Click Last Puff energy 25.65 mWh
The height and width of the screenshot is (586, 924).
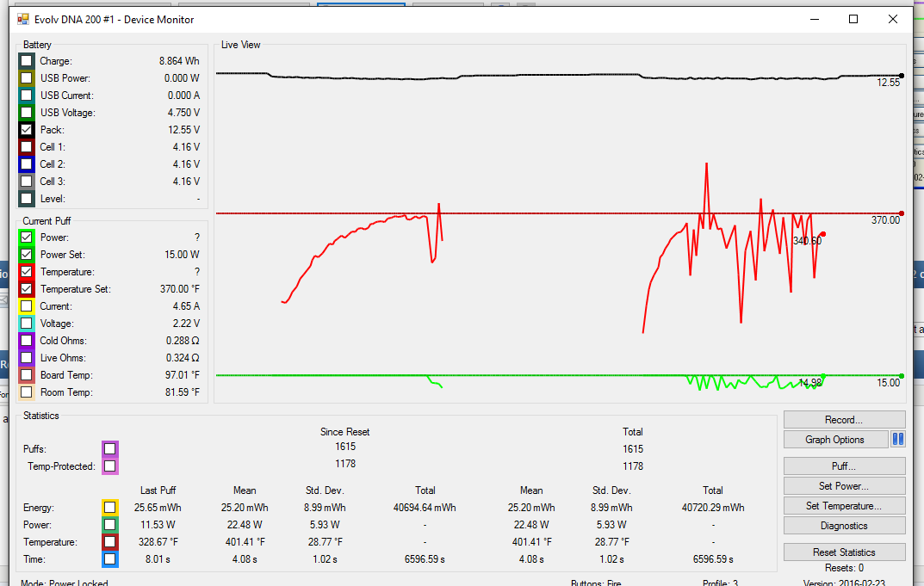158,508
